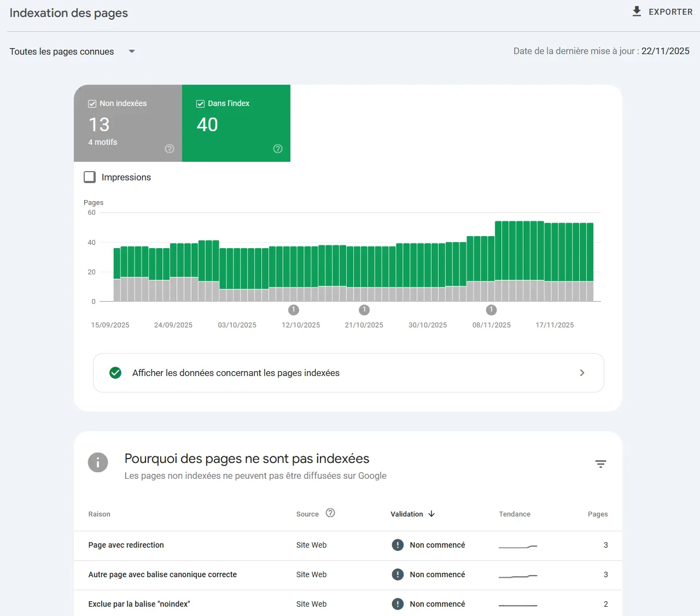
Task: Click the filter icon on the reasons panel
Action: (601, 464)
